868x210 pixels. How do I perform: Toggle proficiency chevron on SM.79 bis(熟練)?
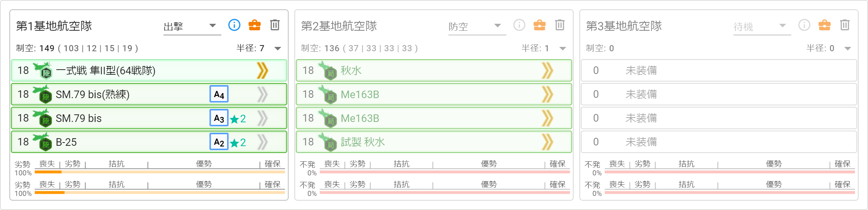pos(262,95)
